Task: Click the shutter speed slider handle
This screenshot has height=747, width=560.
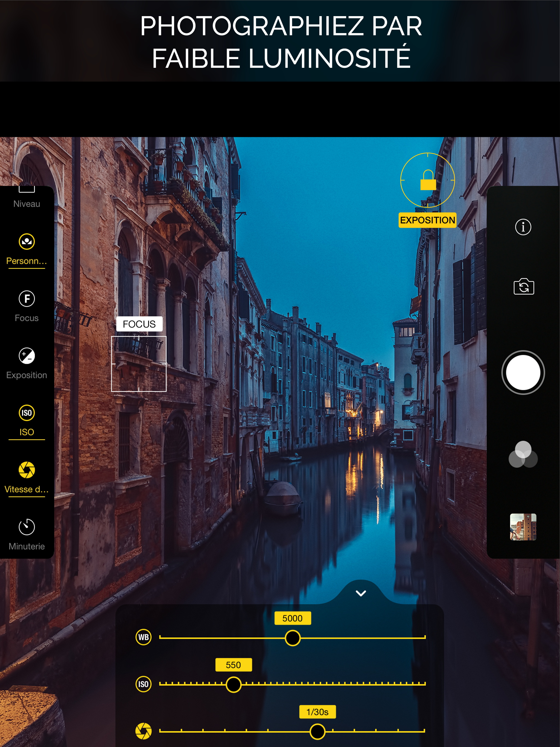Action: click(x=317, y=731)
